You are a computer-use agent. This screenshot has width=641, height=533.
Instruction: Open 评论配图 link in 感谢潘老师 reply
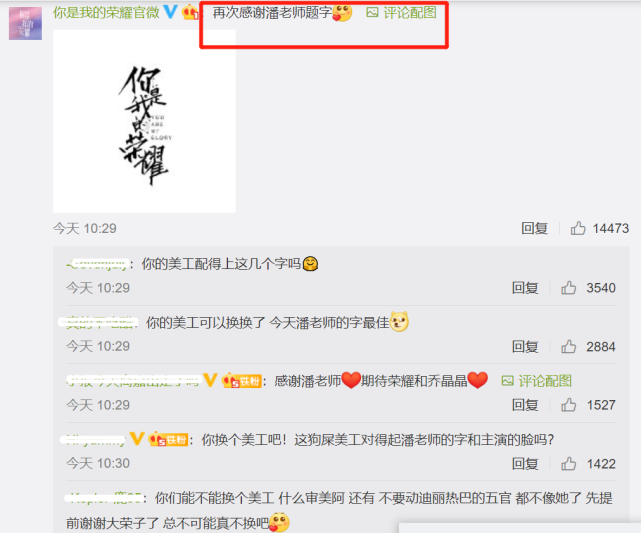point(536,381)
